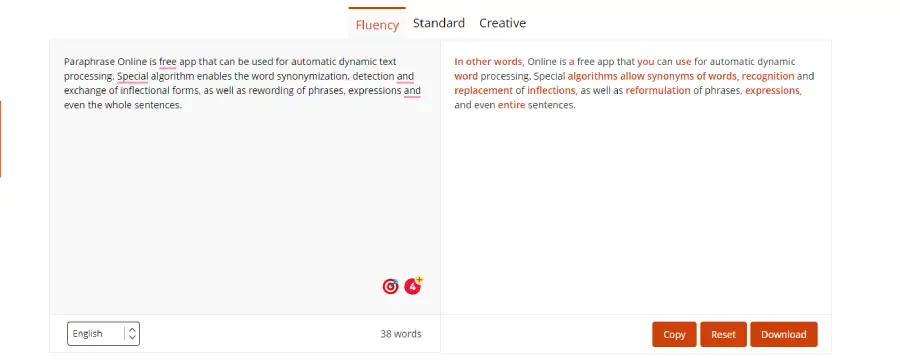Click highlighted word 'entire' in output
Screen dimensions: 900x362
click(x=511, y=106)
